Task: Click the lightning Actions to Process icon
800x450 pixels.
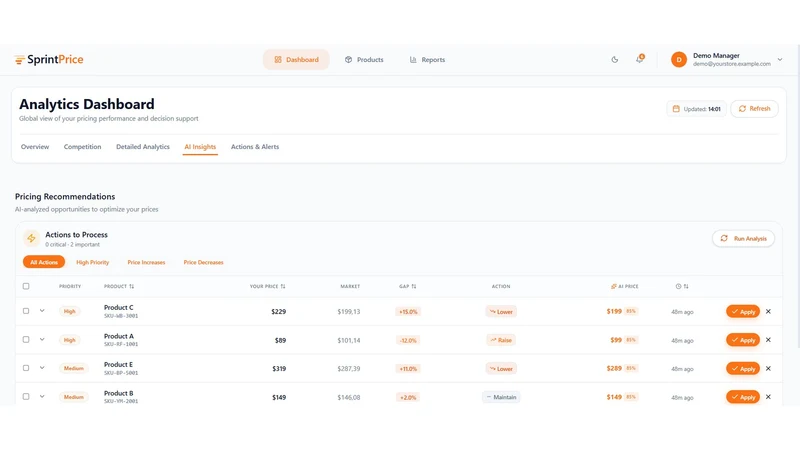Action: 31,238
